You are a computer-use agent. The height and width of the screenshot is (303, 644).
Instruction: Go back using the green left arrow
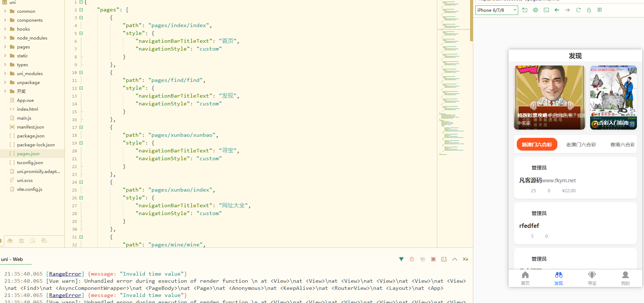pyautogui.click(x=557, y=10)
